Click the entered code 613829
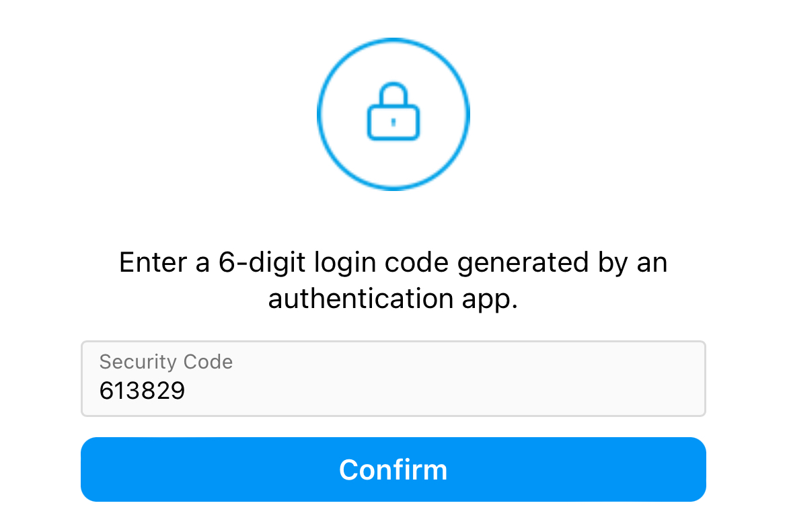 (x=142, y=391)
